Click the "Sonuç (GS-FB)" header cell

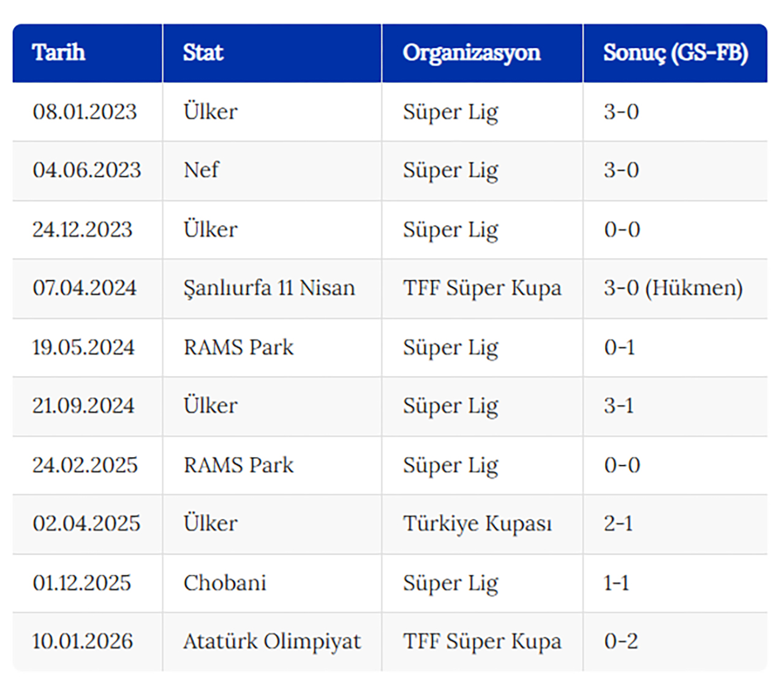(675, 53)
